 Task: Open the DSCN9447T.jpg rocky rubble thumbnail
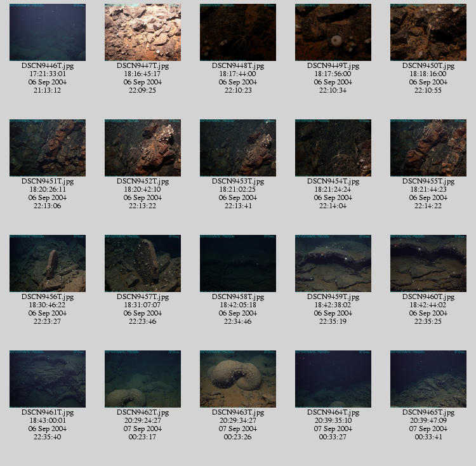(143, 32)
